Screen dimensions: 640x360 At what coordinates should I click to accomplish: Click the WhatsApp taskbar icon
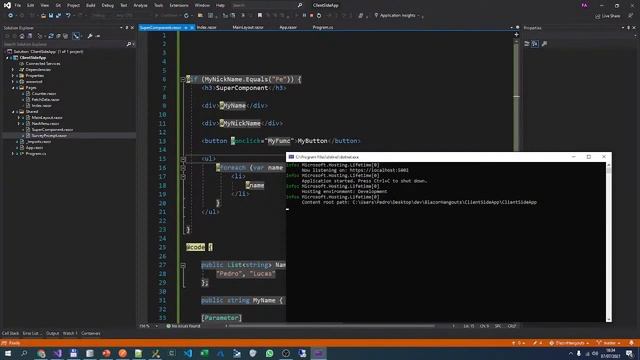pyautogui.click(x=269, y=353)
